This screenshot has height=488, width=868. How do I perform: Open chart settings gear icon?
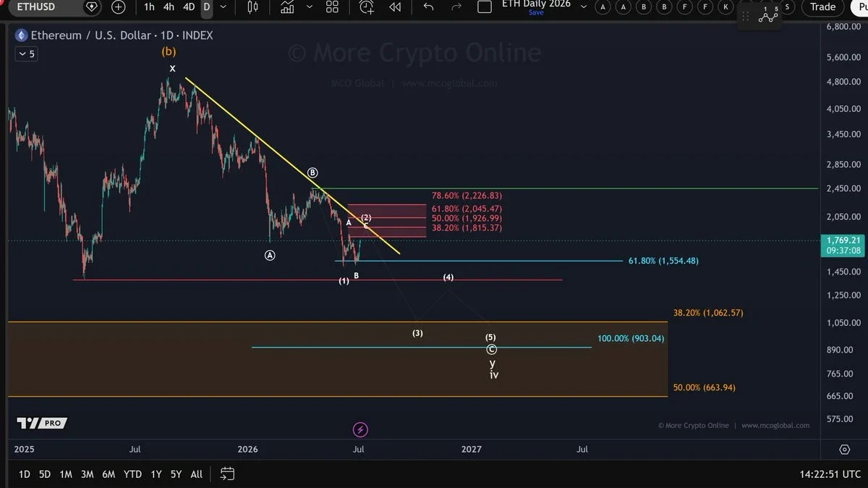pos(844,449)
